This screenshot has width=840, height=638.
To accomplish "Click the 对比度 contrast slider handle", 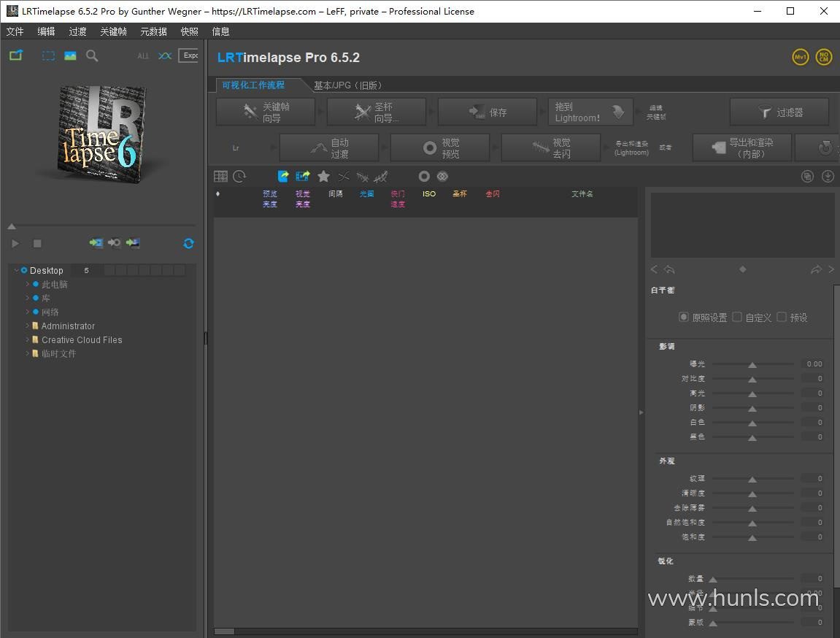I will click(x=752, y=380).
